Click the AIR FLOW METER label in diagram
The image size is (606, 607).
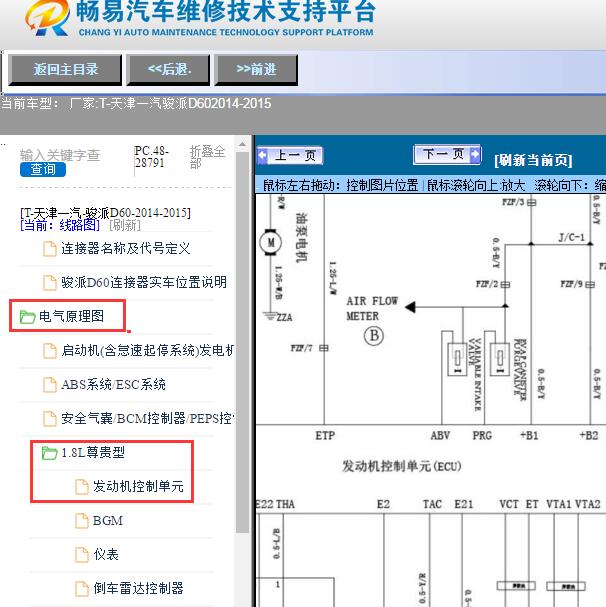click(372, 309)
